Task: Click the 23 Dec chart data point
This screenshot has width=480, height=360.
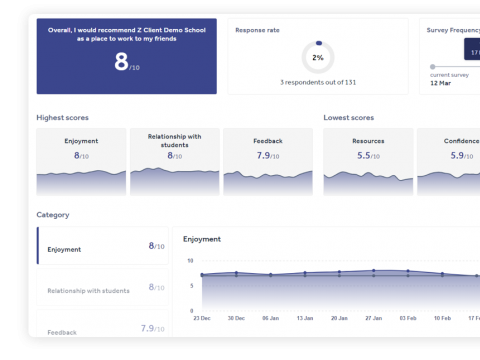Action: click(x=202, y=275)
